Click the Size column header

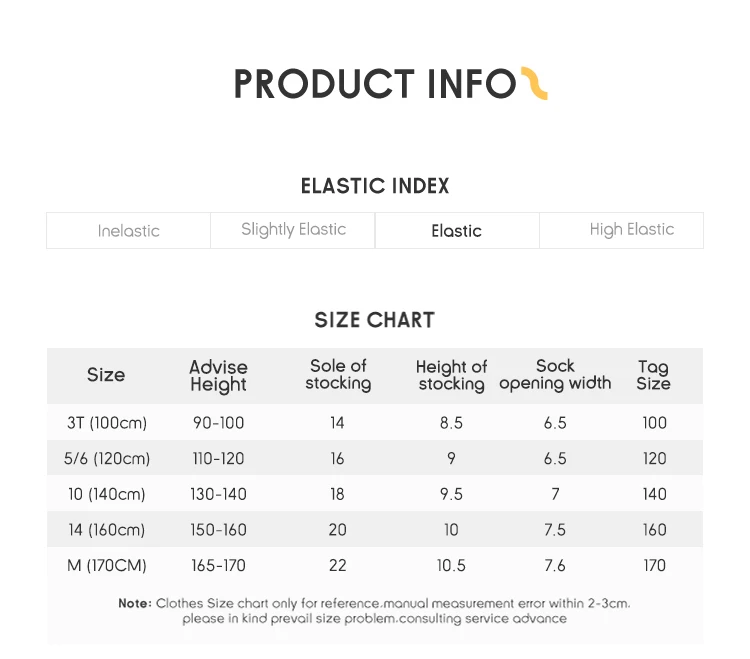coord(106,375)
